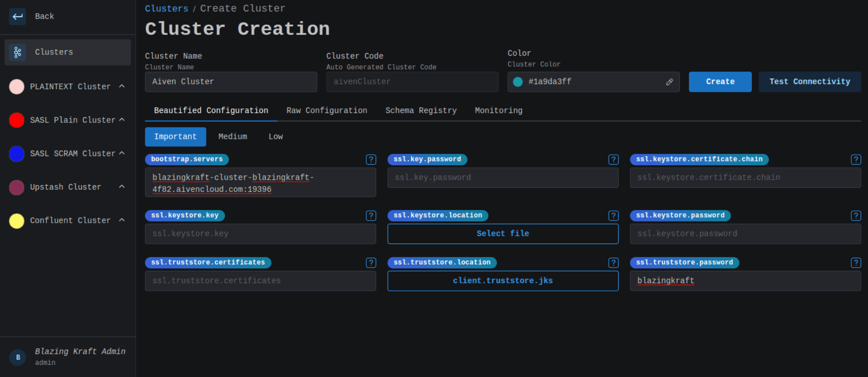This screenshot has width=868, height=377.
Task: Open help for ssl.key.password
Action: click(x=613, y=159)
